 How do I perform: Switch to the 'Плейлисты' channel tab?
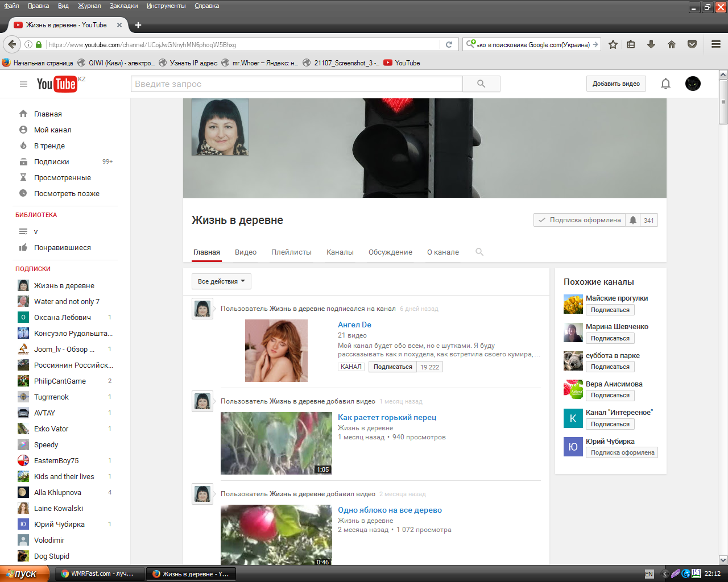pos(291,252)
